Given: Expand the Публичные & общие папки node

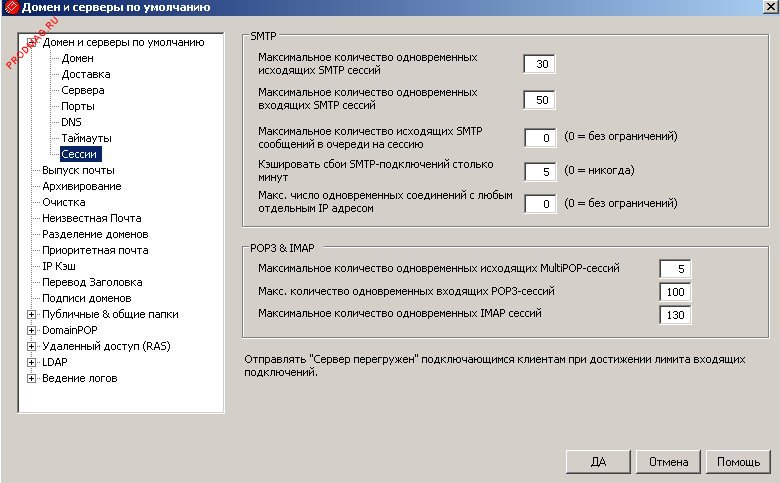Looking at the screenshot, I should tap(32, 314).
